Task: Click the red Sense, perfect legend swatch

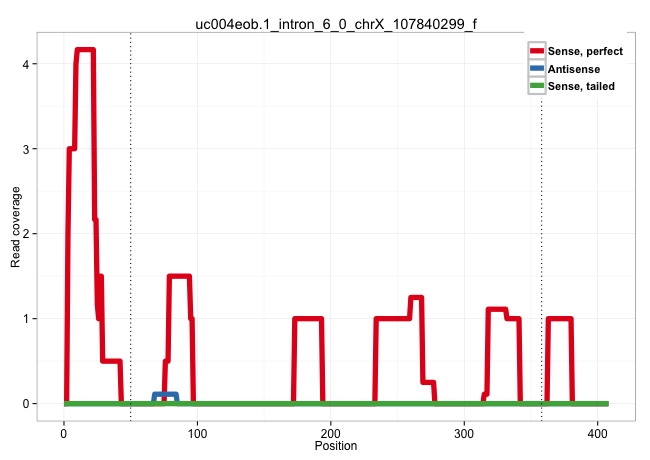Action: click(537, 51)
